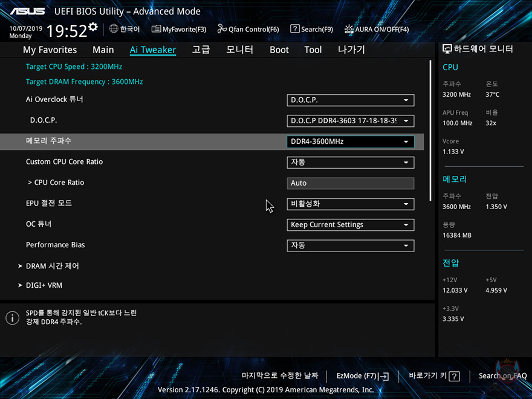Select the 메모리 주파수 row label
The image size is (532, 399).
tap(48, 141)
